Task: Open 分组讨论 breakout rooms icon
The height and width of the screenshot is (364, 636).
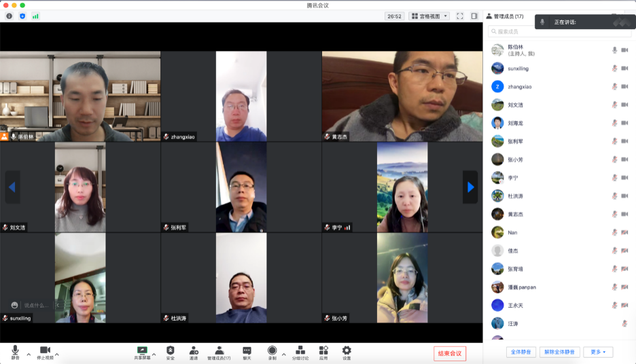Action: tap(300, 350)
